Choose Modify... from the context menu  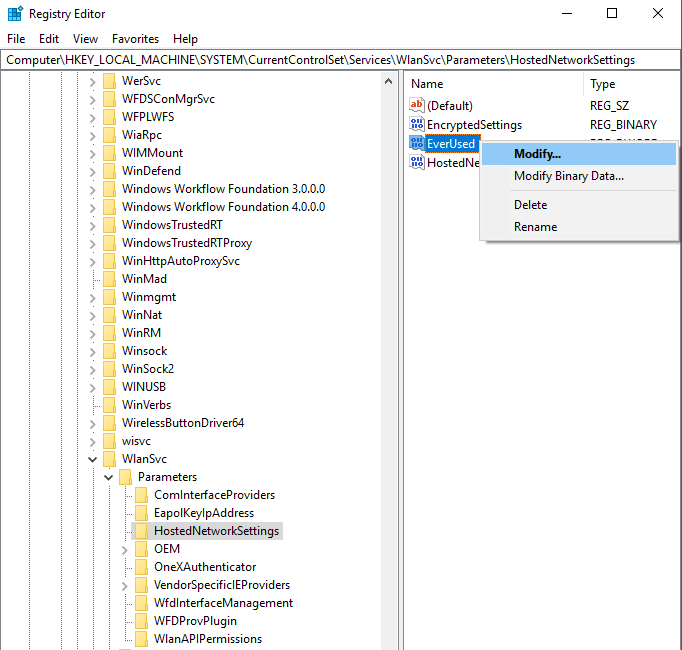(579, 154)
